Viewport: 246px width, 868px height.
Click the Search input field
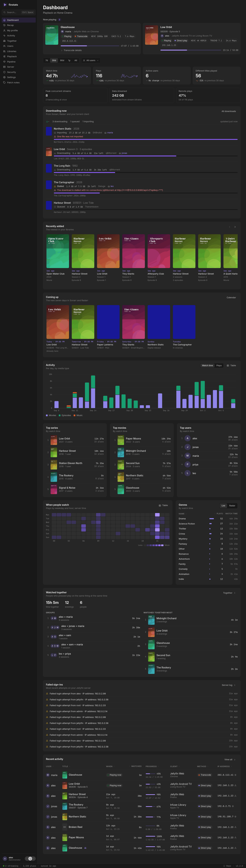click(18, 12)
